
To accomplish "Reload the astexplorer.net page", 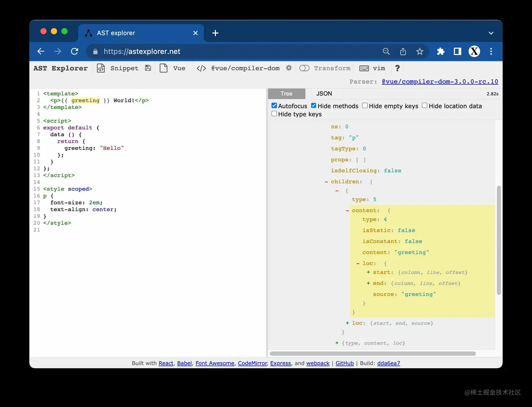I will point(75,51).
